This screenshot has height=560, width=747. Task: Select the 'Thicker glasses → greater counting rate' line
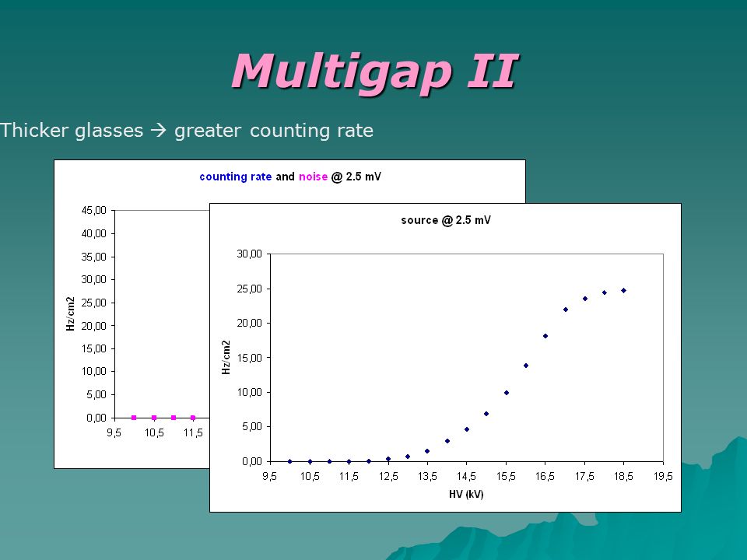[x=187, y=131]
